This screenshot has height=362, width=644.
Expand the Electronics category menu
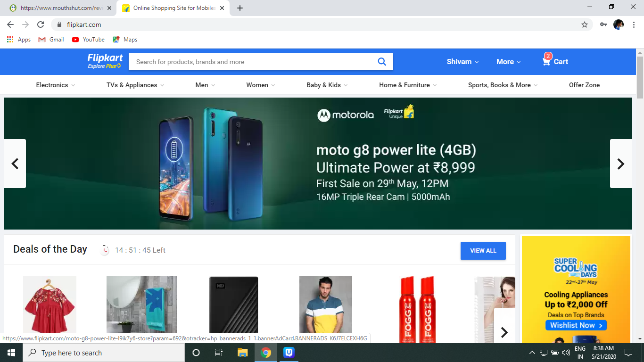coord(55,85)
